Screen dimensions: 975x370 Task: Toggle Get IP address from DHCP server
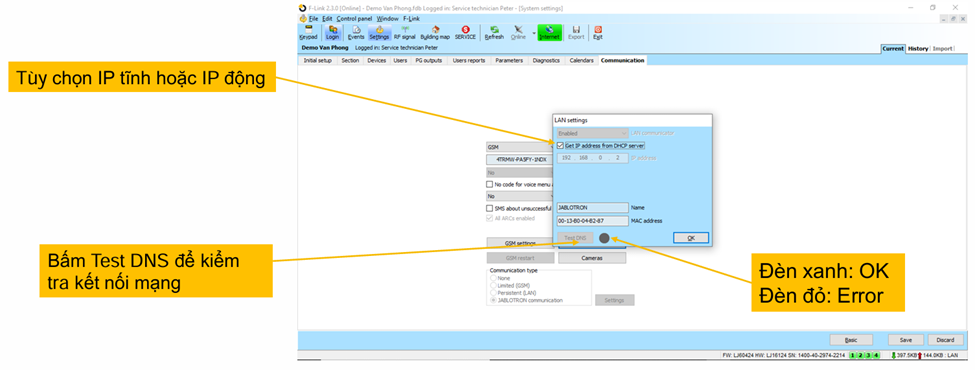pyautogui.click(x=560, y=146)
